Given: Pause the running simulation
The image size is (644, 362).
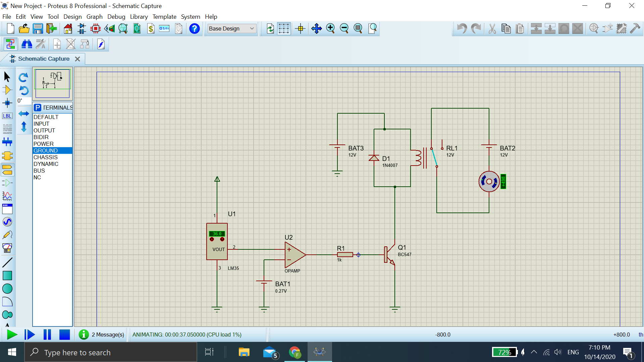Looking at the screenshot, I should pos(47,335).
